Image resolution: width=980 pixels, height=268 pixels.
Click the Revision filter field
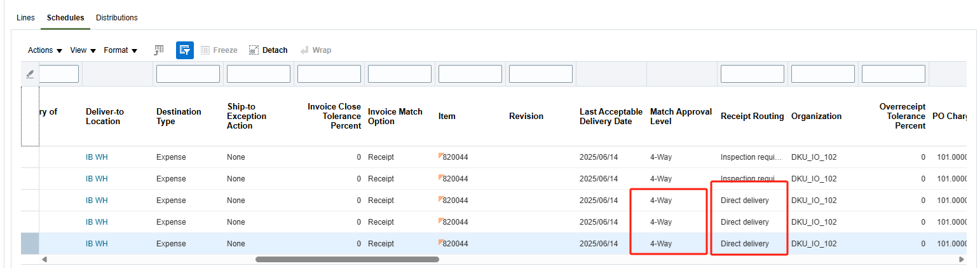tap(541, 74)
